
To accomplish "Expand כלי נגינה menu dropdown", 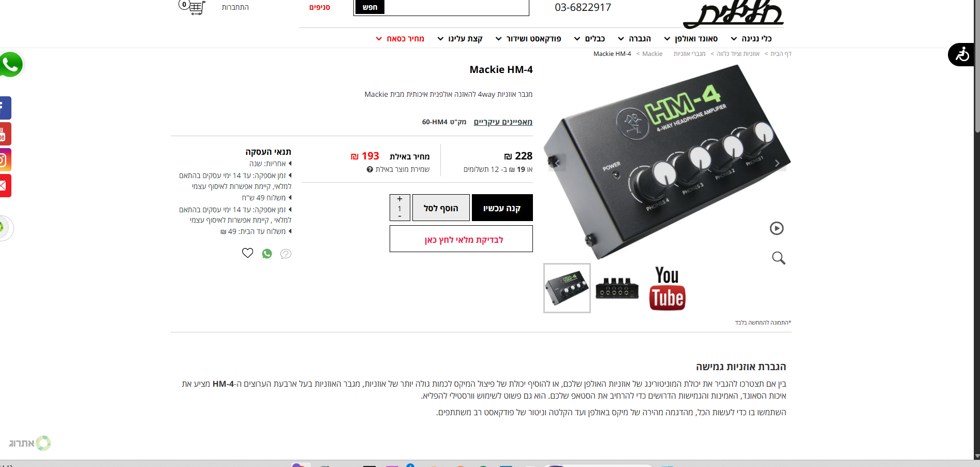I will (751, 39).
